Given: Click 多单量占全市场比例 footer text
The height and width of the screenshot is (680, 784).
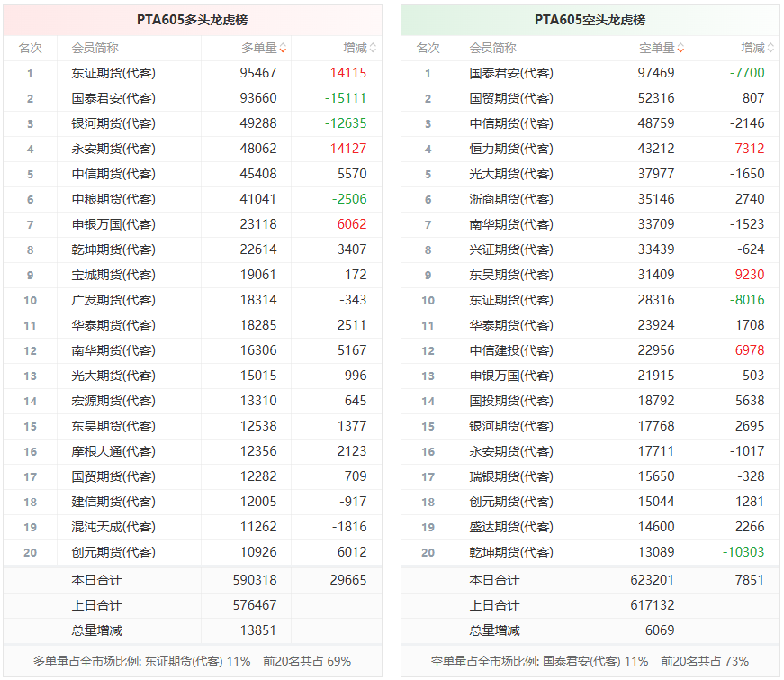Looking at the screenshot, I should (x=193, y=661).
